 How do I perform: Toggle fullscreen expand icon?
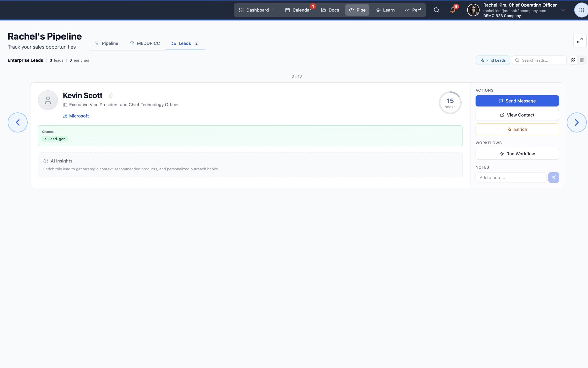(580, 40)
